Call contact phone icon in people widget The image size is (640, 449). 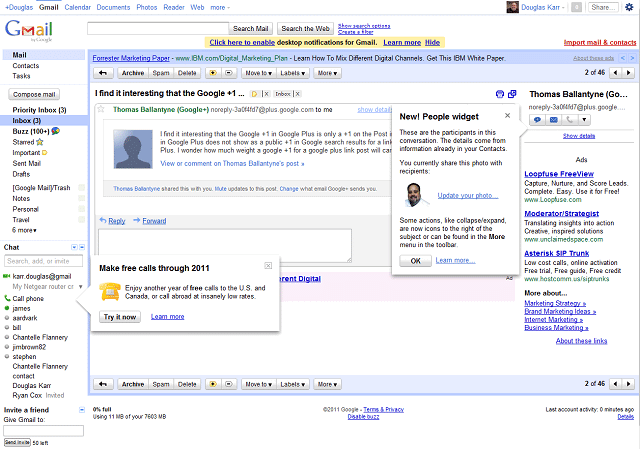[569, 120]
